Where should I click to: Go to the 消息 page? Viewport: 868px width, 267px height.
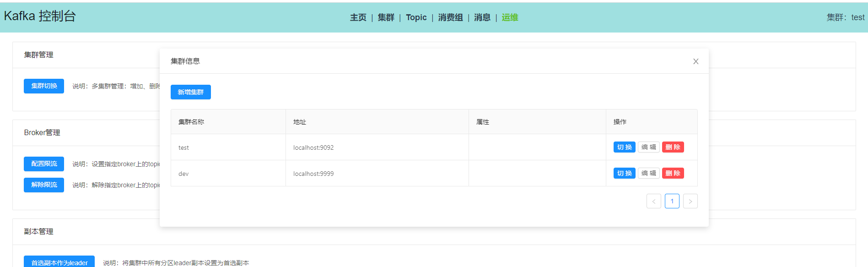(482, 17)
